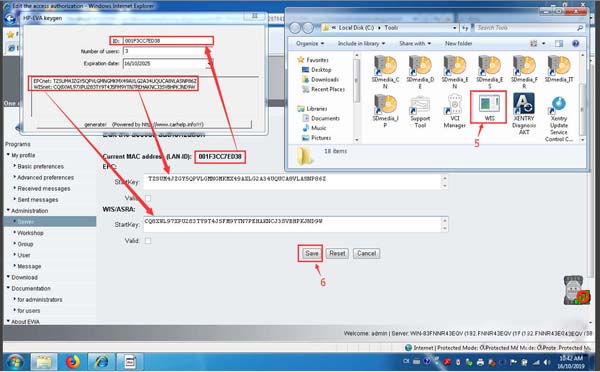This screenshot has height=372, width=600.
Task: Click the generate button in the keygen
Action: 144,124
